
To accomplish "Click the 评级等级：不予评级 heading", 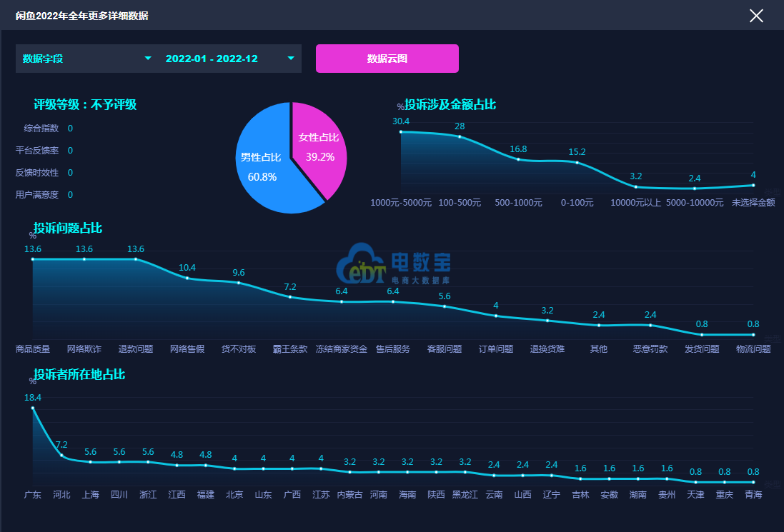I will click(x=85, y=104).
